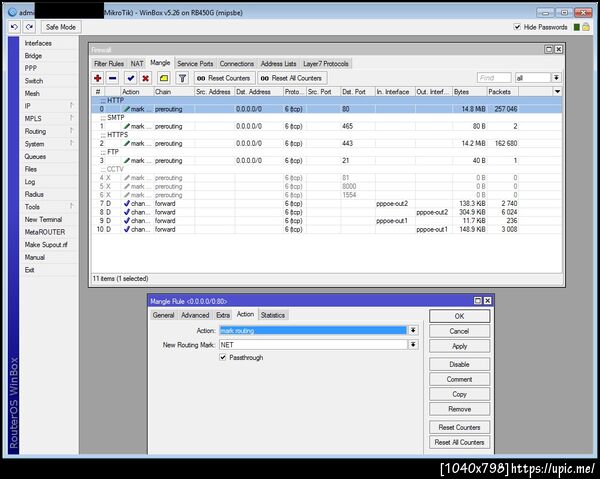Click the green status indicator icon

pos(577,27)
